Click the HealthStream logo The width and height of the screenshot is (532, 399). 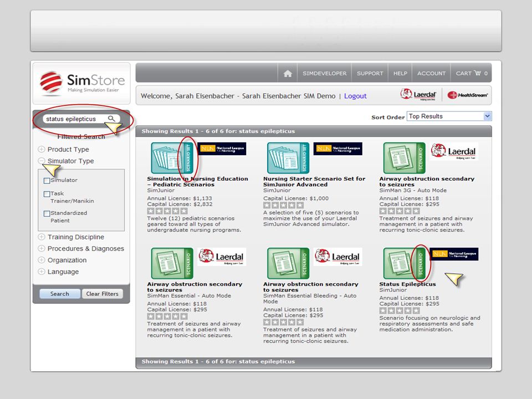coord(467,95)
